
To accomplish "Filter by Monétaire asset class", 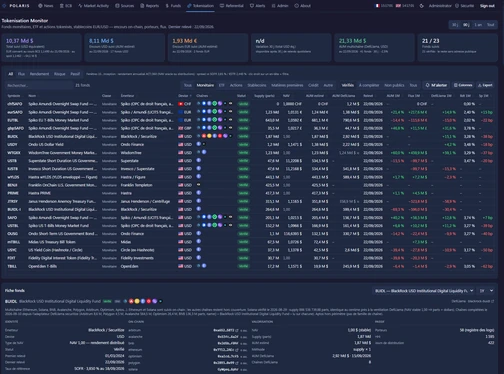I will tap(205, 85).
